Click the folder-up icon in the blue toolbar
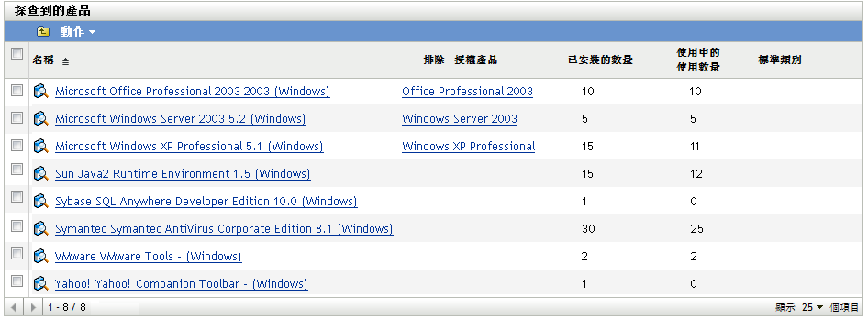Viewport: 868px width, 330px height. 42,32
